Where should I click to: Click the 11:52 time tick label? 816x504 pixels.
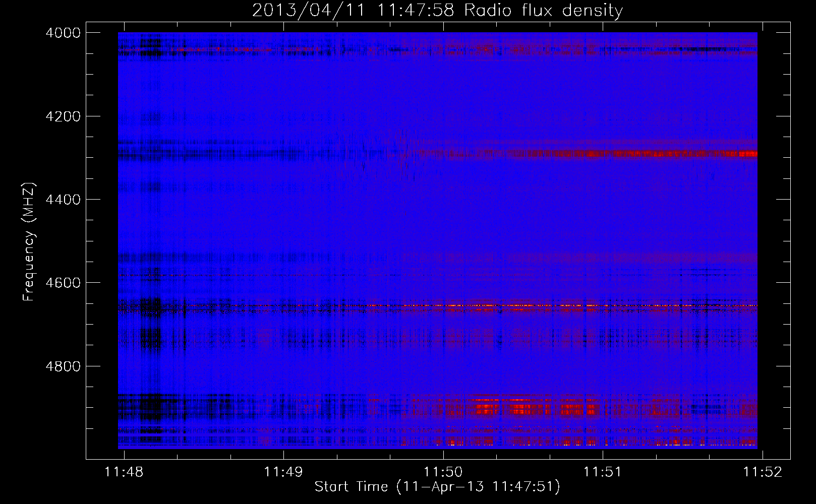763,472
